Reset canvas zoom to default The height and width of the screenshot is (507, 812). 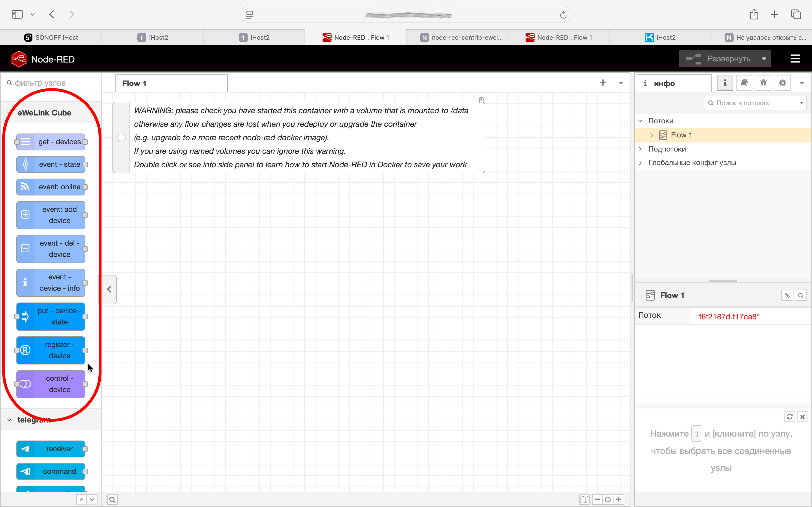pos(608,499)
